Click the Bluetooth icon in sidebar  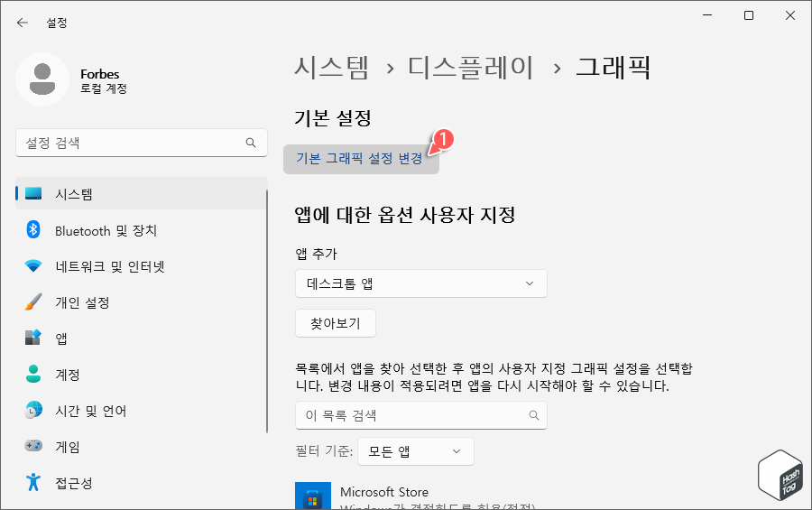tap(33, 229)
